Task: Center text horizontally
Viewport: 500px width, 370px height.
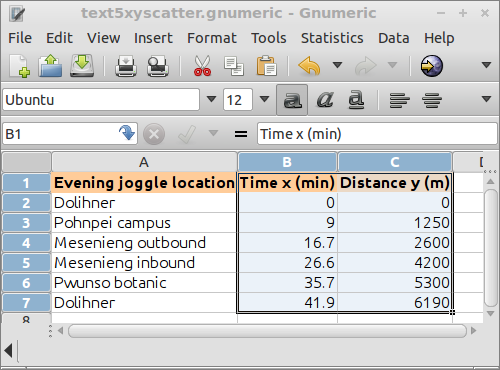Action: point(432,100)
